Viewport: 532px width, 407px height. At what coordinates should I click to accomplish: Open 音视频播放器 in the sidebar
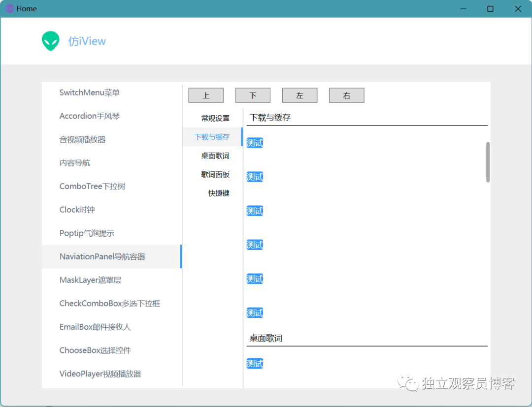(112, 139)
